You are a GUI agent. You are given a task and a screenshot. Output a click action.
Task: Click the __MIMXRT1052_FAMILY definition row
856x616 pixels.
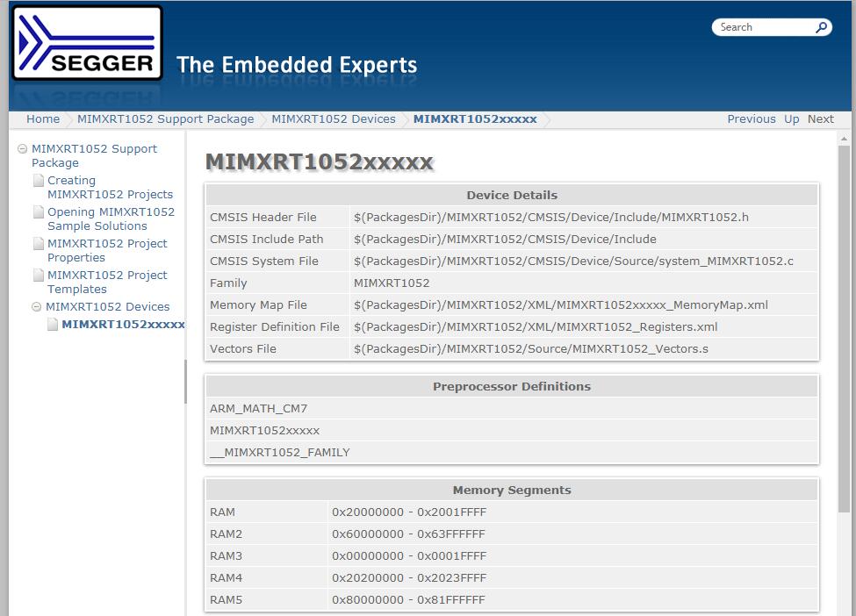click(512, 452)
